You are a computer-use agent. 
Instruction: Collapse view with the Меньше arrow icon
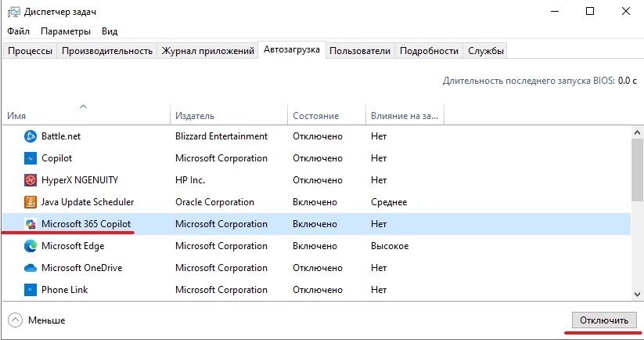coord(15,320)
